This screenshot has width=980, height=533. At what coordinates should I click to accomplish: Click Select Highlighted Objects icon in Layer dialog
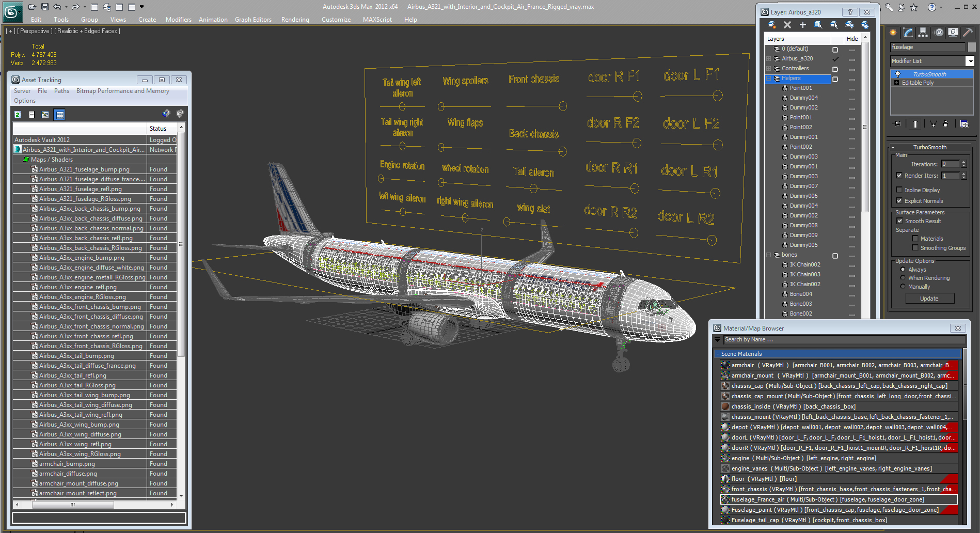818,24
